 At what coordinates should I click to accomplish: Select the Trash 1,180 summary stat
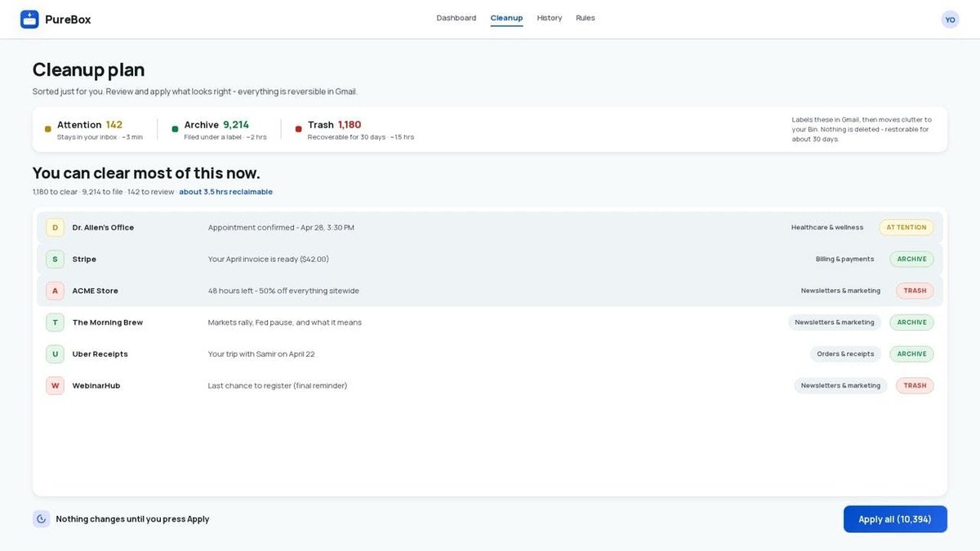coord(354,129)
